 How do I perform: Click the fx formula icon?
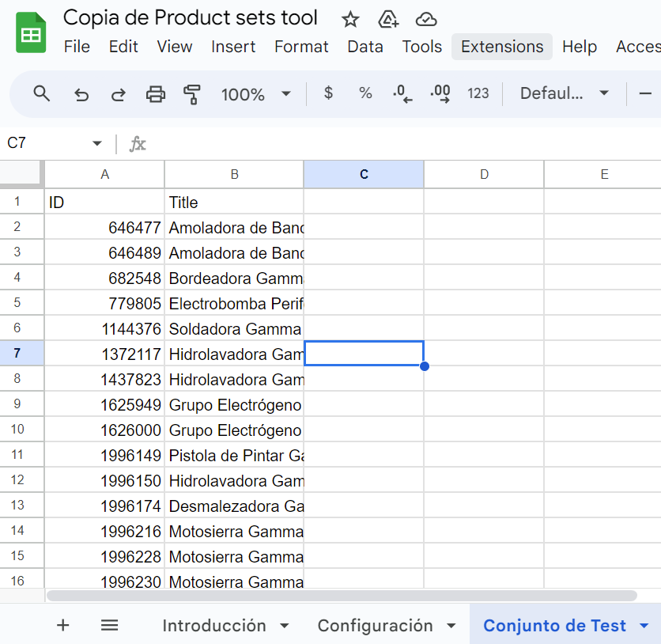point(138,144)
